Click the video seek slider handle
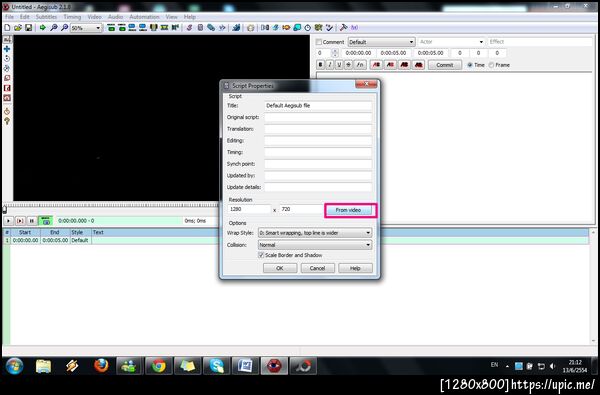 click(5, 209)
